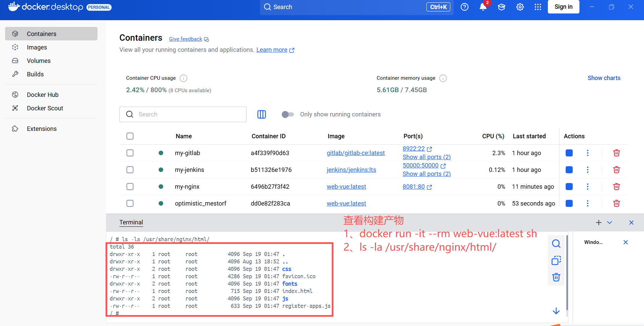
Task: Open my-nginx's web-vue:latest image link
Action: click(346, 187)
